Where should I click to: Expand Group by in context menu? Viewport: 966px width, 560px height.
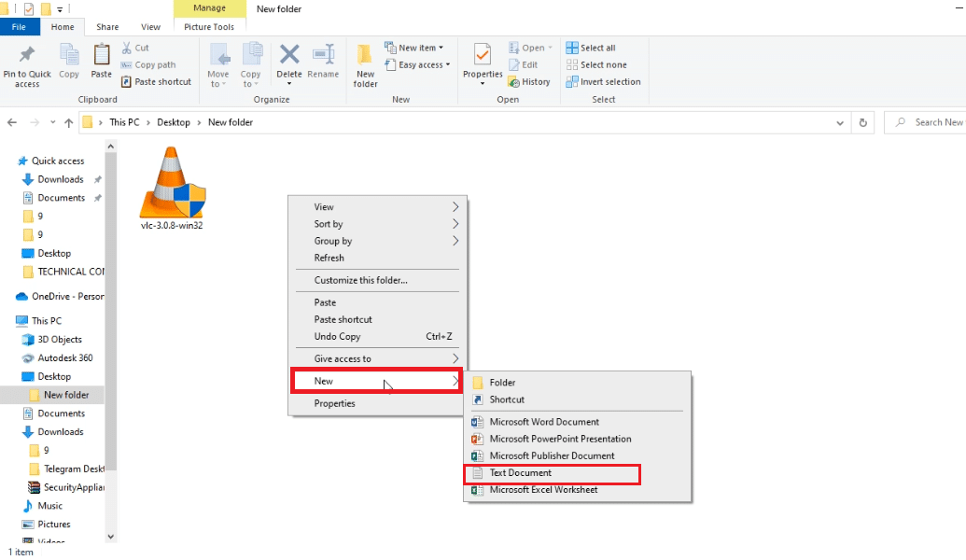click(377, 241)
